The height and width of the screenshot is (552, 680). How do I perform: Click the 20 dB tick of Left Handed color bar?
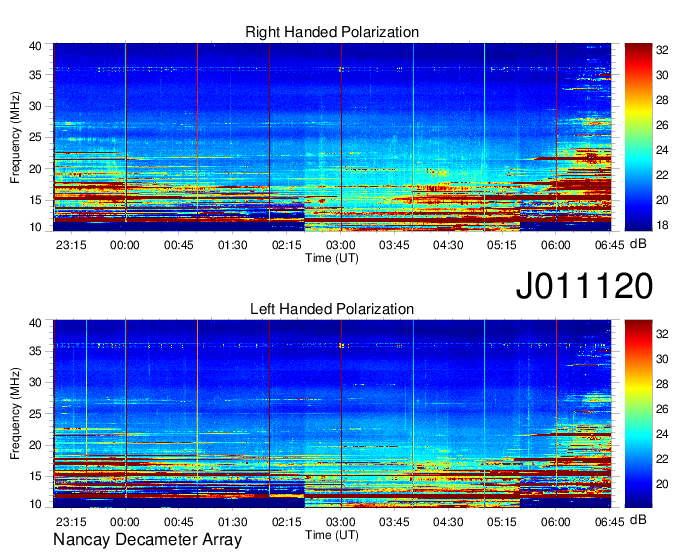coord(662,484)
